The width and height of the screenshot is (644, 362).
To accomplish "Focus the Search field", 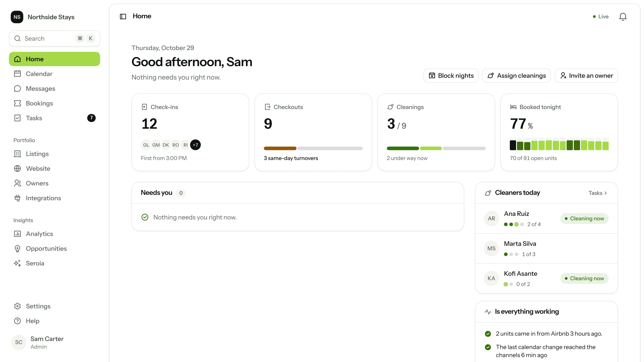I will coord(55,38).
